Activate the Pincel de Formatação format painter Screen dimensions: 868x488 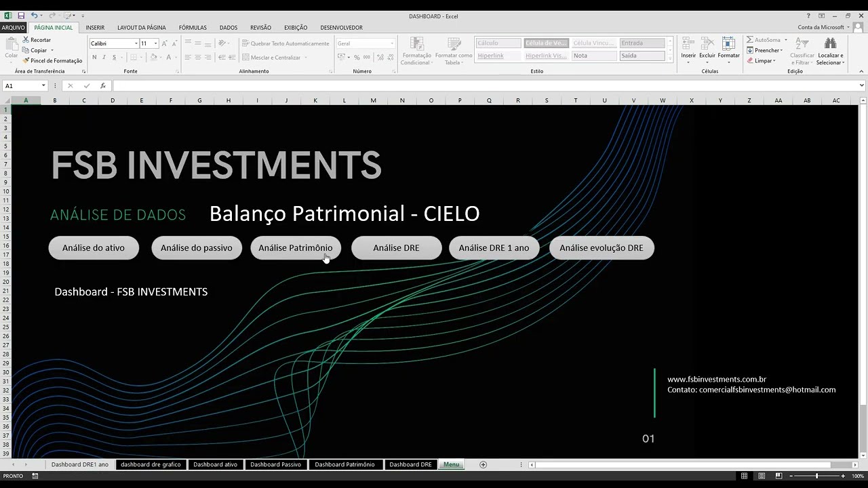[x=52, y=60]
